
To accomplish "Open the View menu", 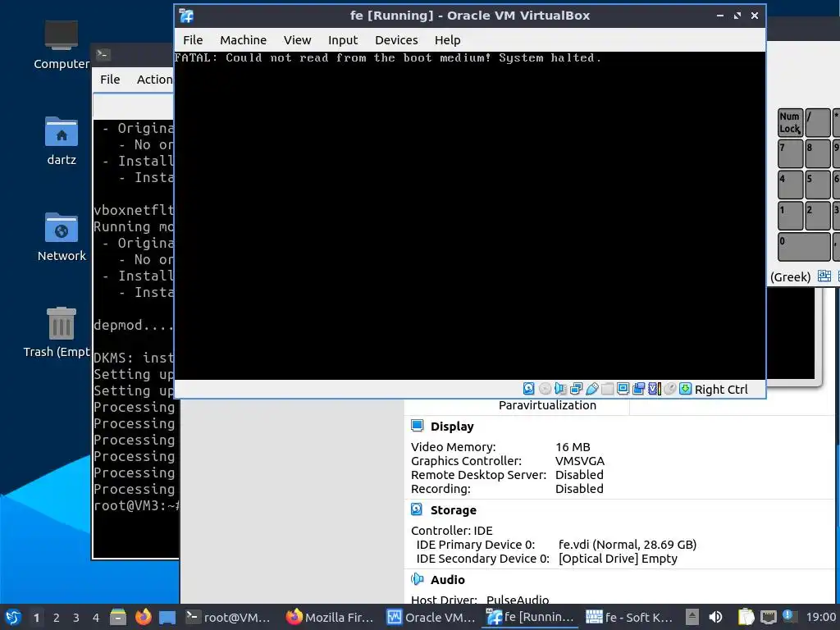I will tap(297, 40).
